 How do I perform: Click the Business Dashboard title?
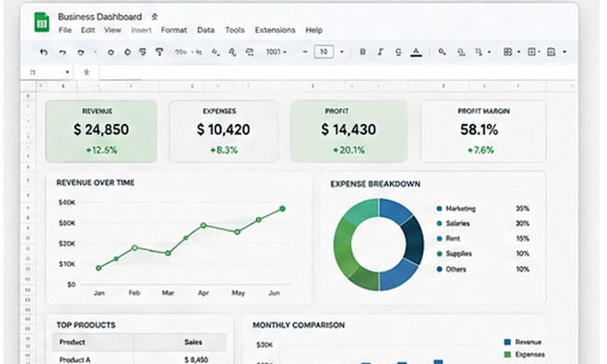click(100, 17)
